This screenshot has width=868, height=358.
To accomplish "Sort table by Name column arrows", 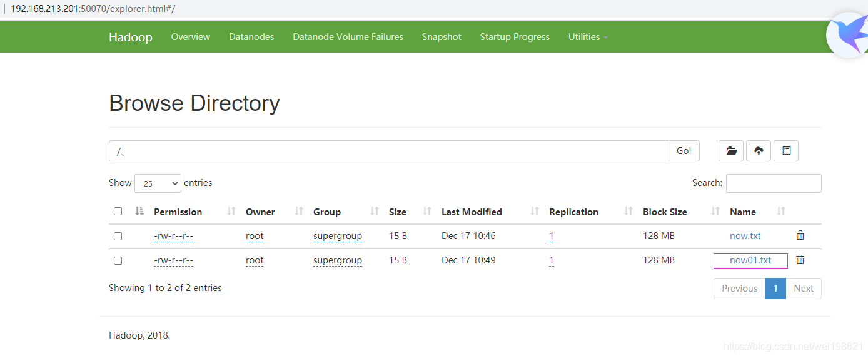I will pyautogui.click(x=781, y=212).
